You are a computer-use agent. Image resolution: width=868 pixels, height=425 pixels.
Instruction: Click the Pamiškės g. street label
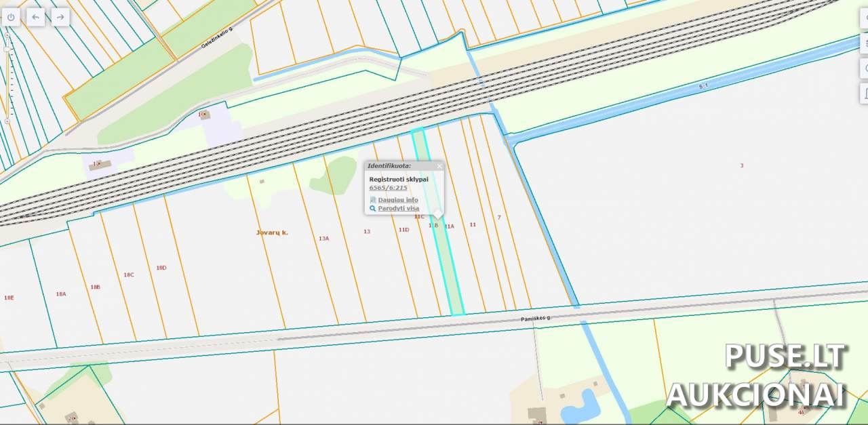(x=535, y=318)
